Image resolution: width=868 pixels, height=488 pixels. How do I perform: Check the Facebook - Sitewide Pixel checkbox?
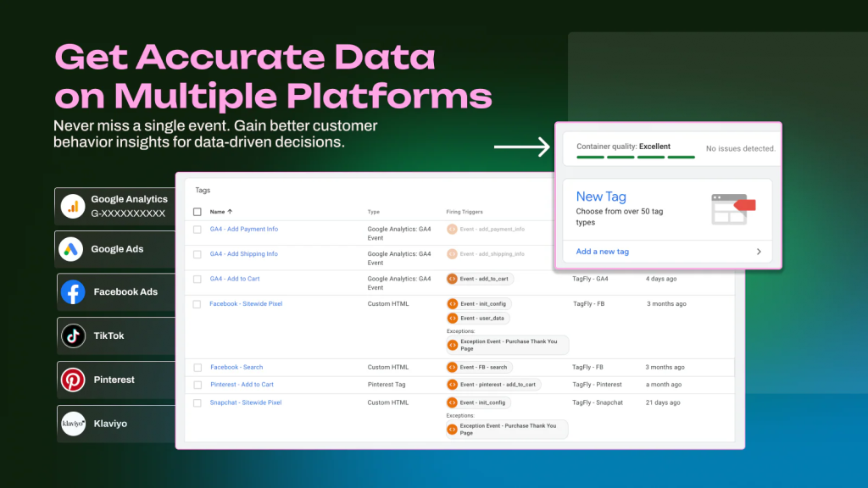(x=197, y=304)
